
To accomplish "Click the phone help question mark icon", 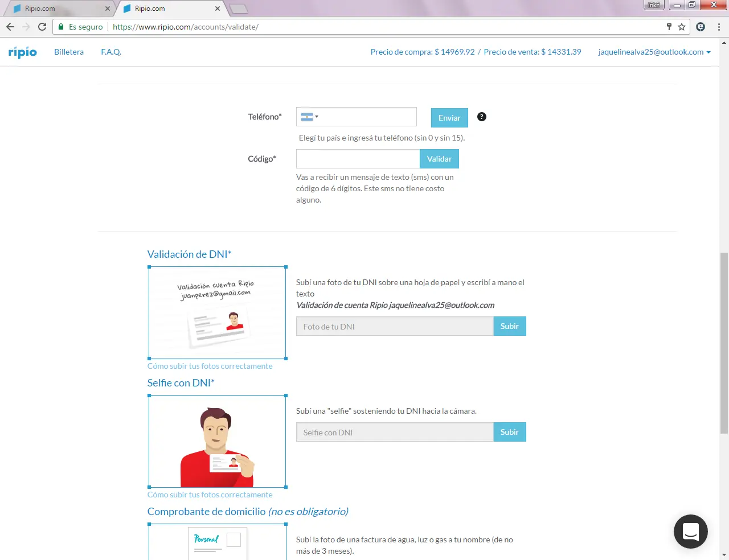I will [x=482, y=117].
